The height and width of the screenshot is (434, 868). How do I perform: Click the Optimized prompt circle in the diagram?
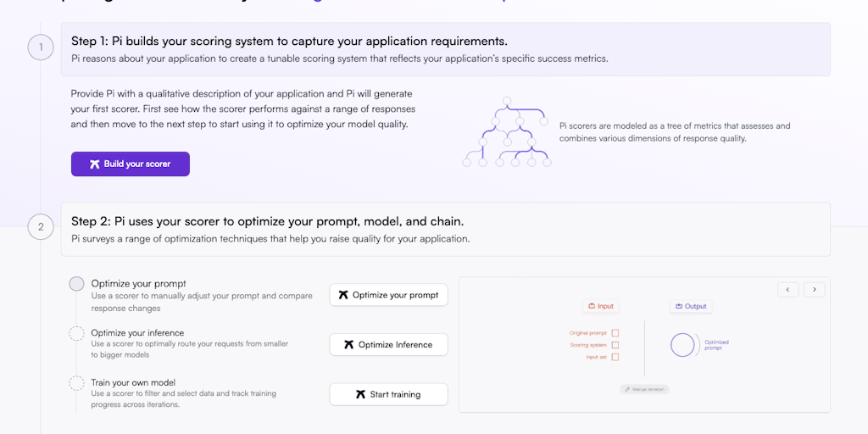pos(682,344)
